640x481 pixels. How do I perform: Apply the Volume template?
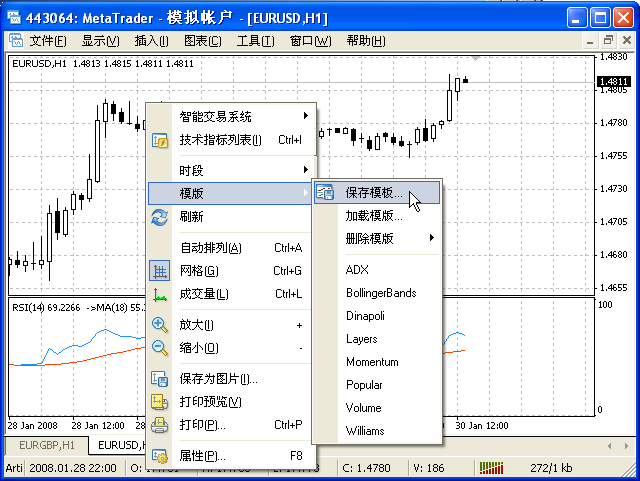click(377, 408)
